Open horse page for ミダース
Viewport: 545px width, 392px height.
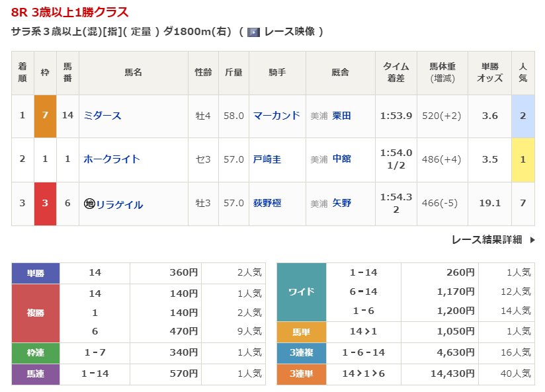click(103, 116)
